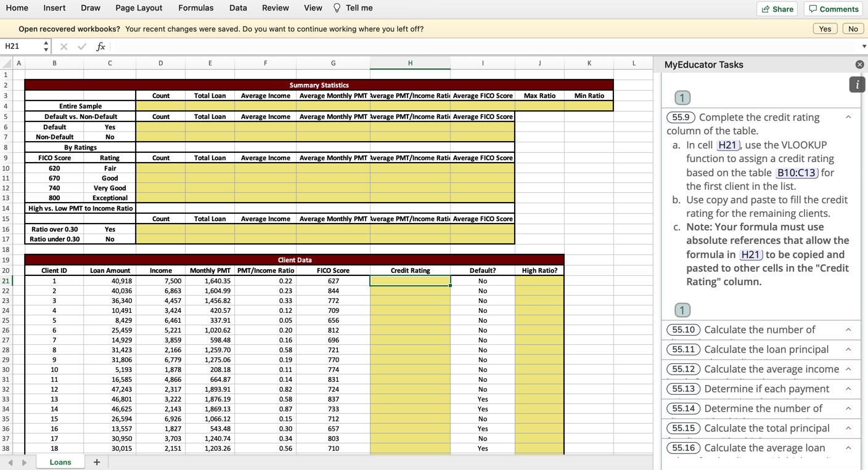Go to previous sheet with left arrow
The height and width of the screenshot is (470, 868).
10,462
